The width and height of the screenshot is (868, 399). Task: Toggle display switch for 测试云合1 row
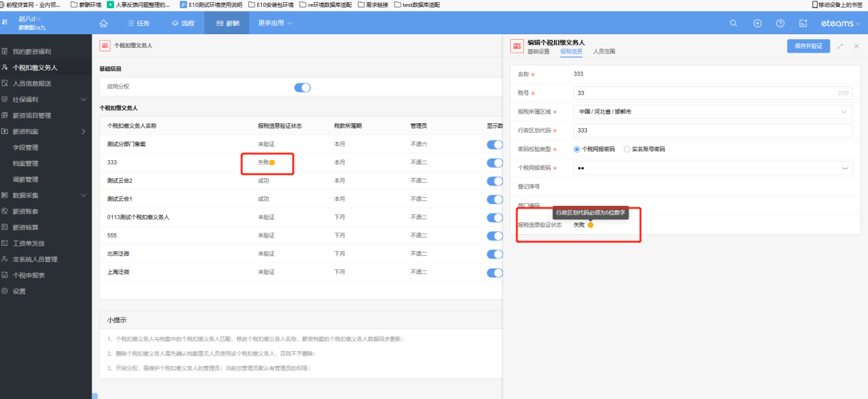click(495, 198)
